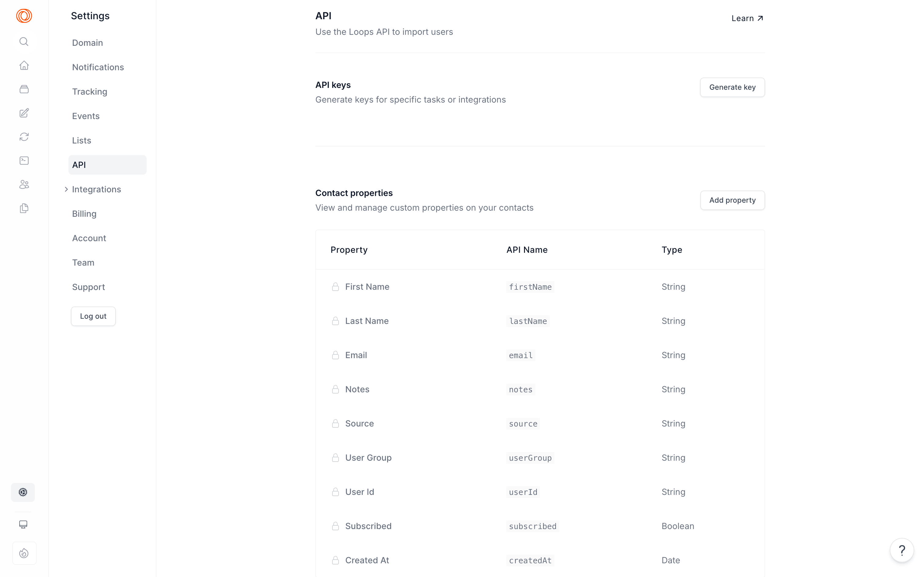Image resolution: width=924 pixels, height=577 pixels.
Task: Open search from the sidebar
Action: (x=24, y=42)
